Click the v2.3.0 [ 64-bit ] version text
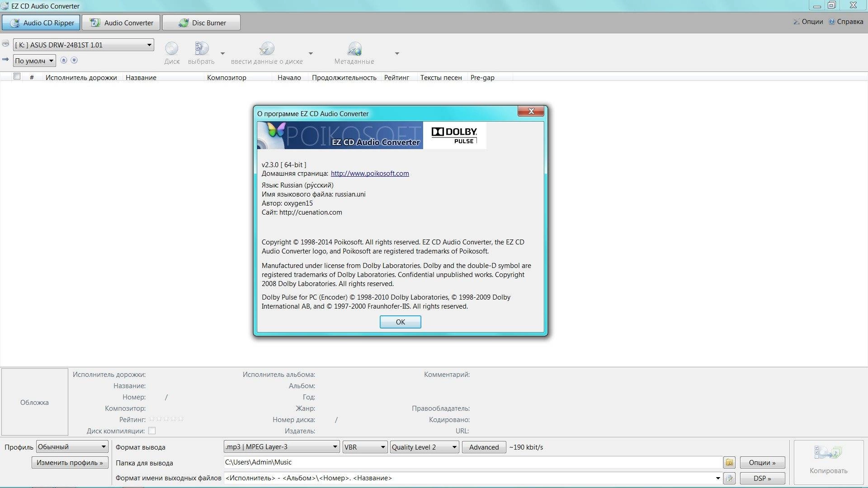The width and height of the screenshot is (868, 488). pos(284,165)
